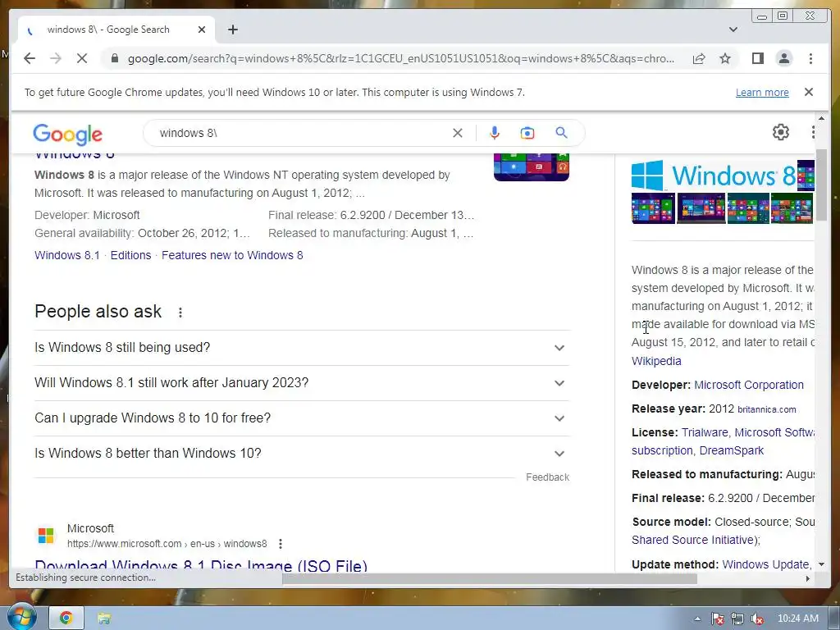The height and width of the screenshot is (630, 840).
Task: Open the Chrome profile avatar
Action: [x=783, y=58]
